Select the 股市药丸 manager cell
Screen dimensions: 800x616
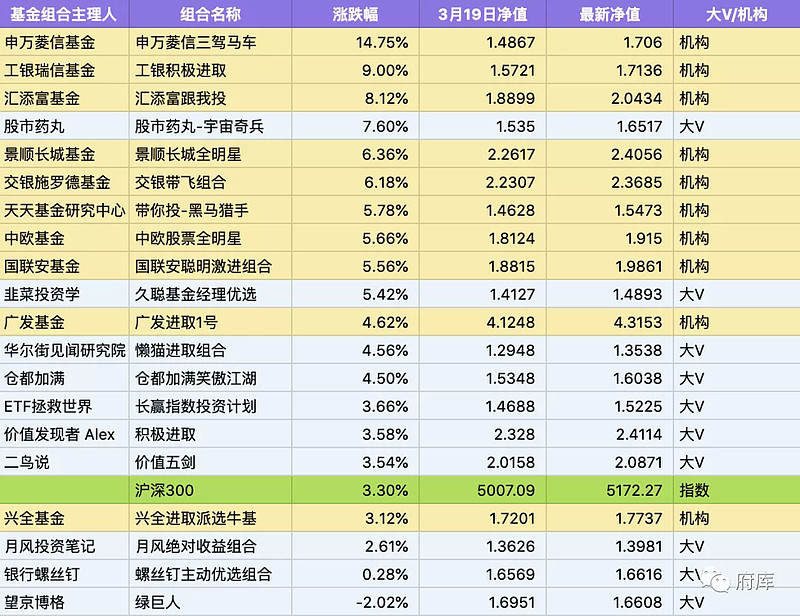[64, 126]
